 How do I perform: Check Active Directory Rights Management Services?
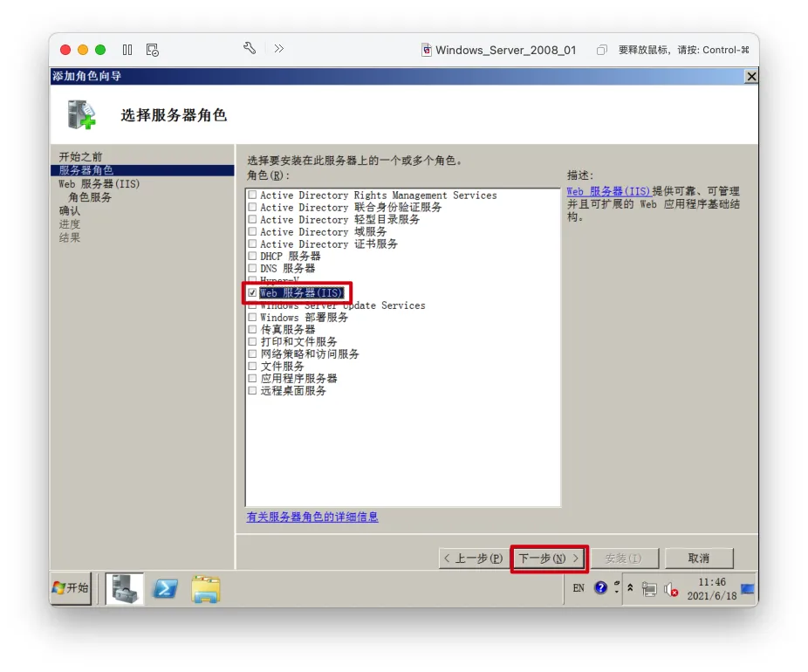click(252, 195)
